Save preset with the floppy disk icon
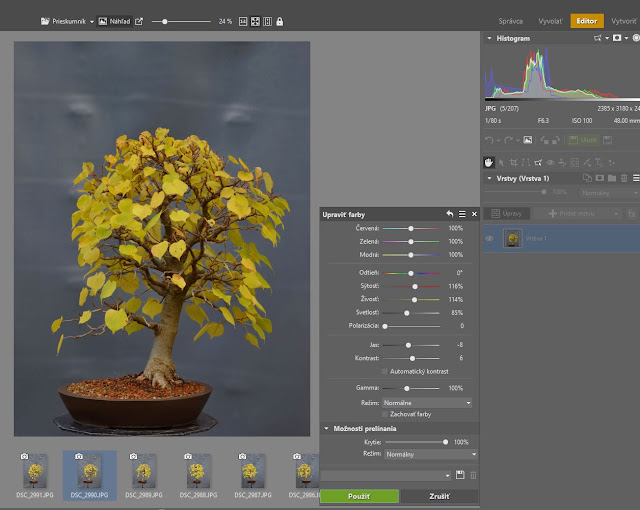Image resolution: width=640 pixels, height=510 pixels. pyautogui.click(x=460, y=475)
